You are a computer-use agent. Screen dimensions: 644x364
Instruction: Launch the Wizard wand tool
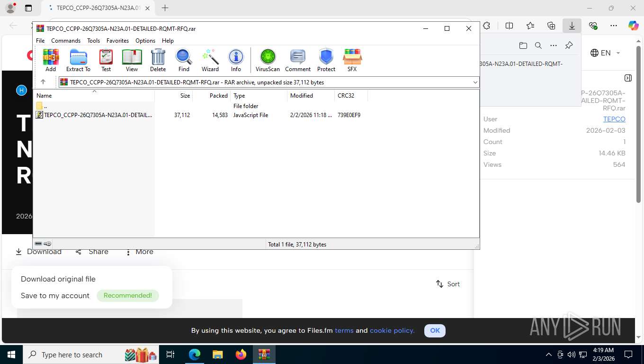coord(210,60)
